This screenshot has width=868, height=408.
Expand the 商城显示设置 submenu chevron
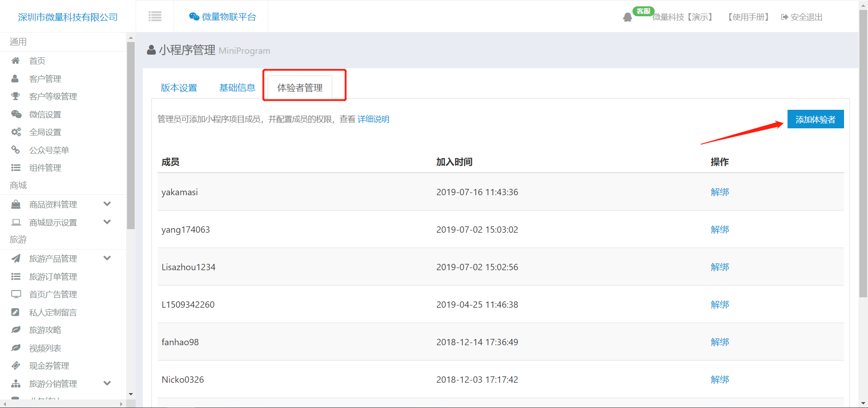(x=107, y=222)
